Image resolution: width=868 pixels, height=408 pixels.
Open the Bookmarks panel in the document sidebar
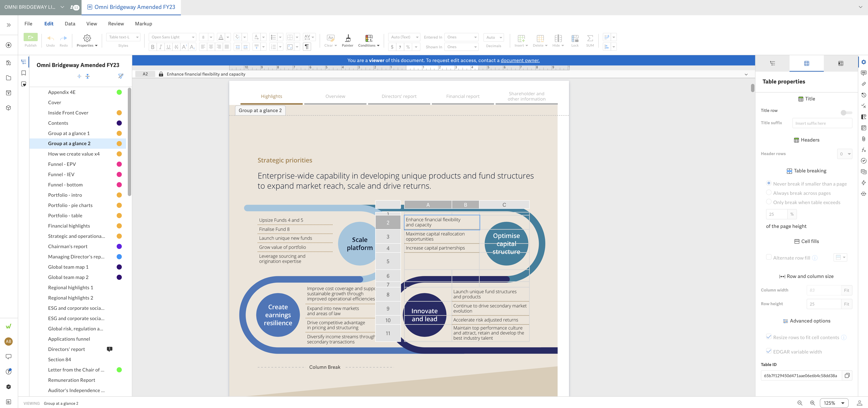(23, 73)
